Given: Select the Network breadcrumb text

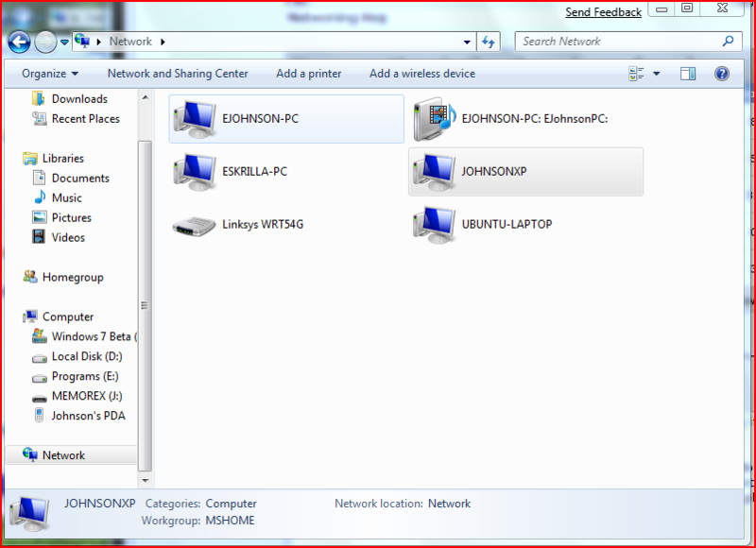Looking at the screenshot, I should [x=130, y=42].
